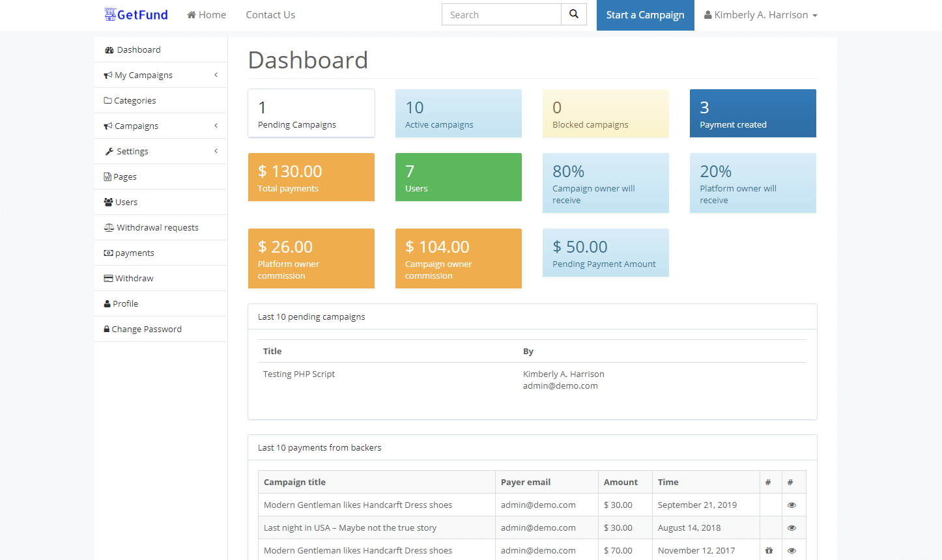Select Home in the top navigation
The image size is (942, 560).
pyautogui.click(x=206, y=14)
